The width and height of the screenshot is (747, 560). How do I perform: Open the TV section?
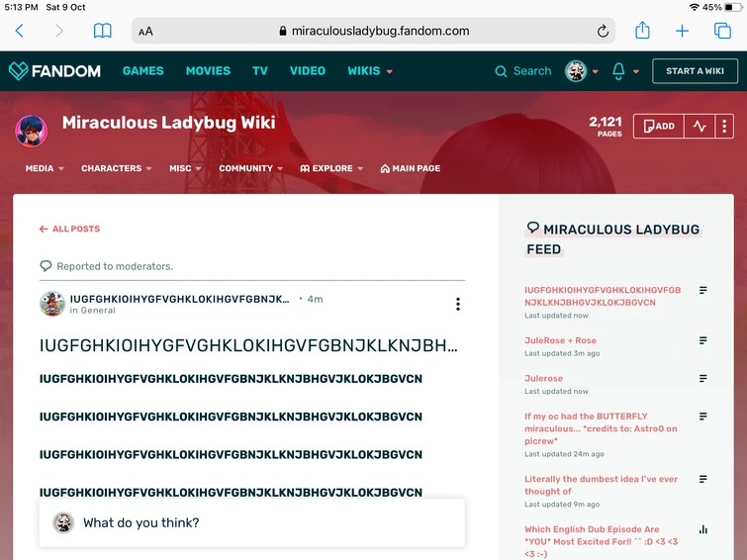point(260,71)
